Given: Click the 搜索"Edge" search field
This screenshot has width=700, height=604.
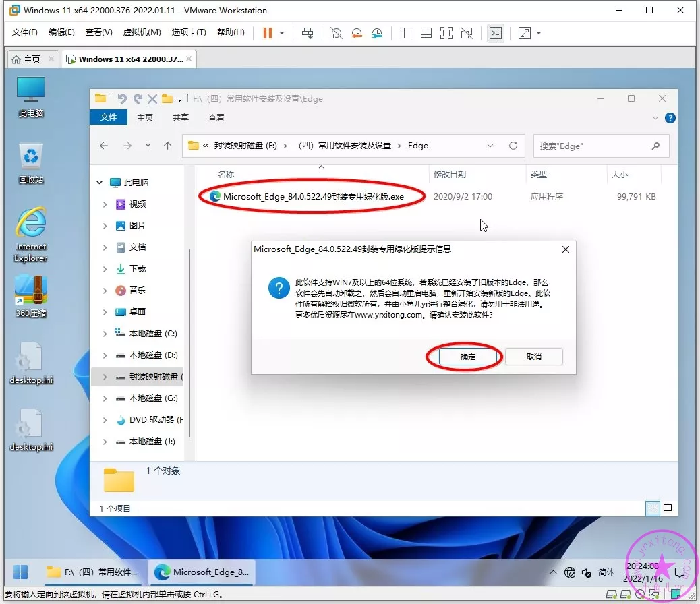Looking at the screenshot, I should [x=592, y=146].
